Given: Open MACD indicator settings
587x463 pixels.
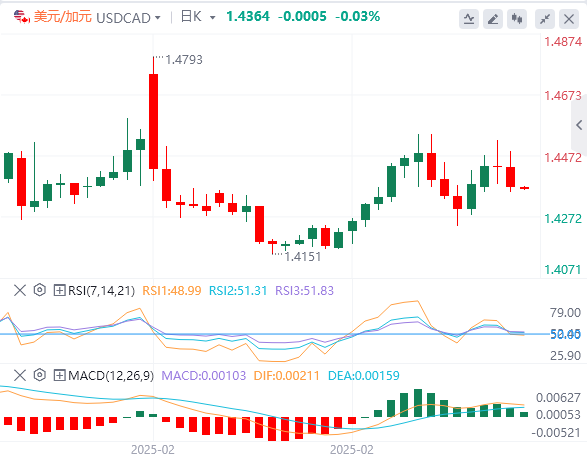Looking at the screenshot, I should [39, 375].
